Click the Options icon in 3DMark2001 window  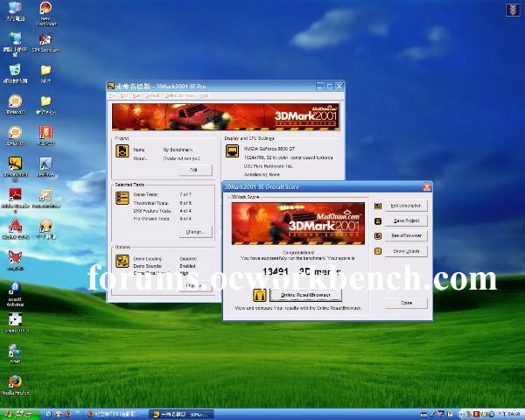122,262
